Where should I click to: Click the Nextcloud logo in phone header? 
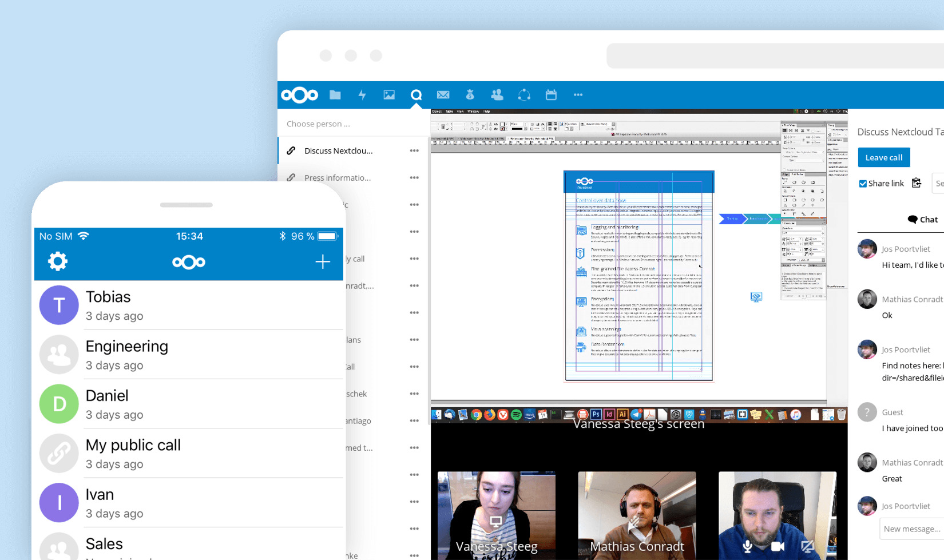(x=189, y=262)
